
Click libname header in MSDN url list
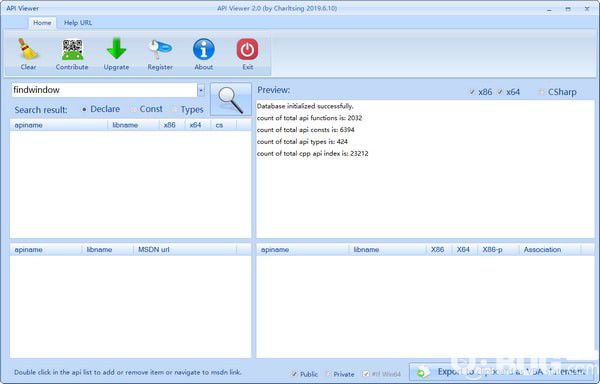(108, 250)
